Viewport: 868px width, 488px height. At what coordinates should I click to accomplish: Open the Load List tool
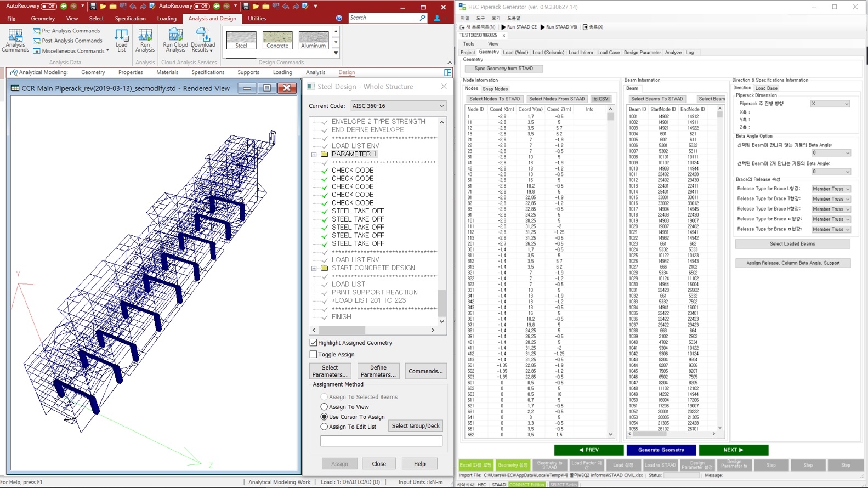tap(121, 40)
